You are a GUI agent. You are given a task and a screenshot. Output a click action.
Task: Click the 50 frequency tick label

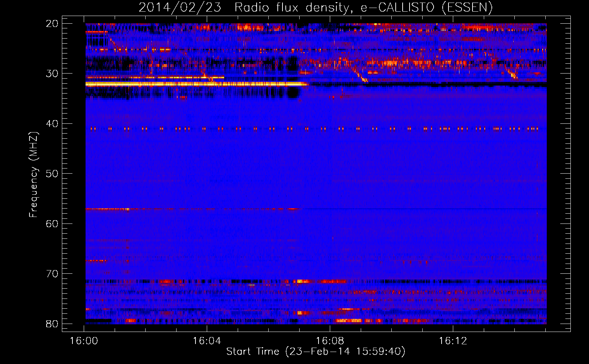tap(52, 174)
